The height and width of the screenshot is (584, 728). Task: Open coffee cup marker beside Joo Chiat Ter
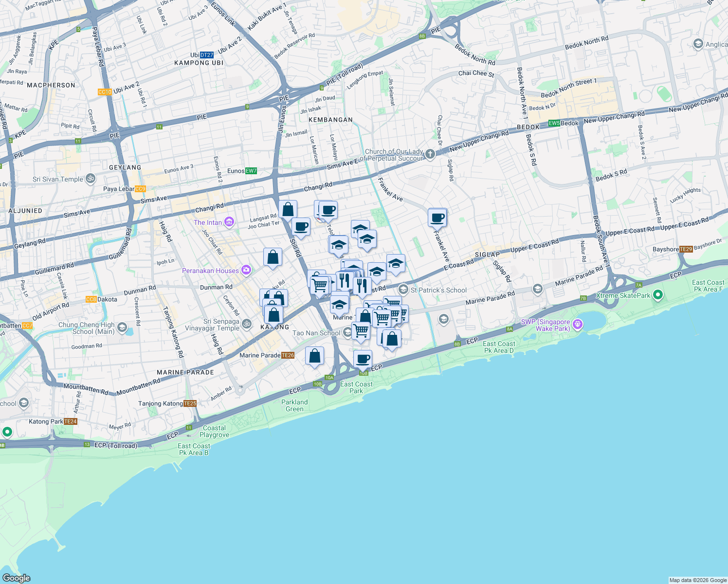301,227
